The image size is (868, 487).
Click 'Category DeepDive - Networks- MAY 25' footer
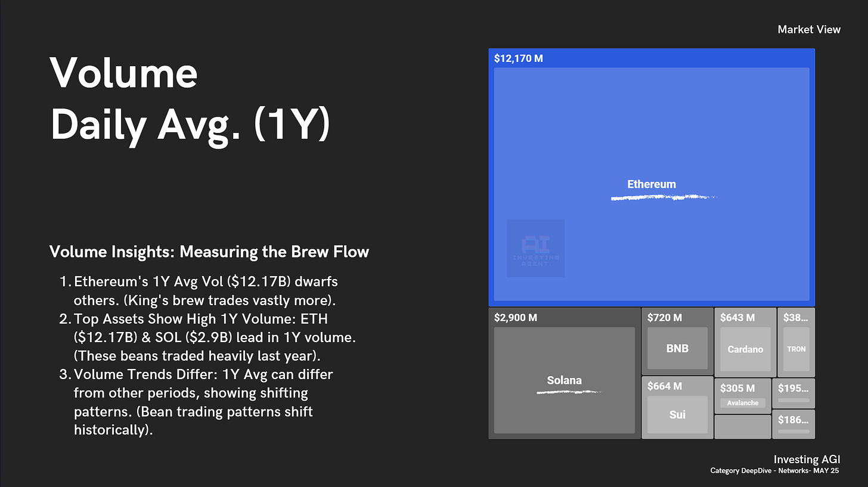[x=776, y=471]
